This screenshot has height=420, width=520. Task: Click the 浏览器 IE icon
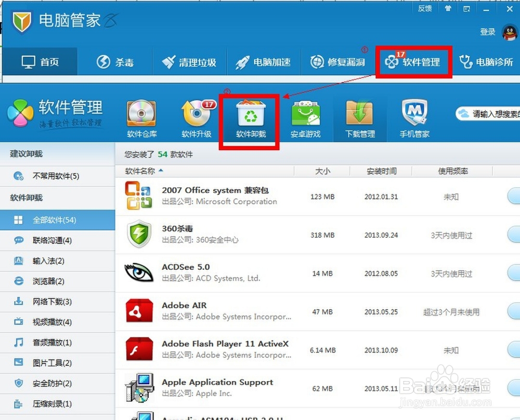click(x=19, y=281)
